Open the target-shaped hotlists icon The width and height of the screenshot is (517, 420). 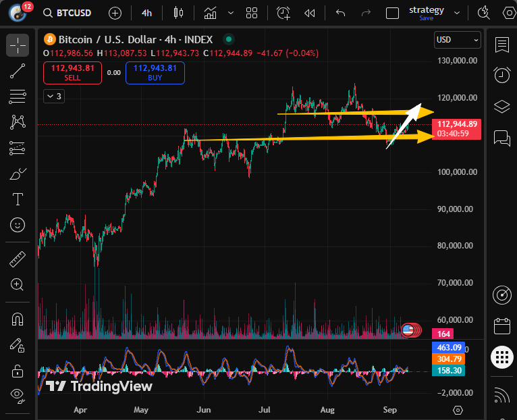click(x=502, y=295)
